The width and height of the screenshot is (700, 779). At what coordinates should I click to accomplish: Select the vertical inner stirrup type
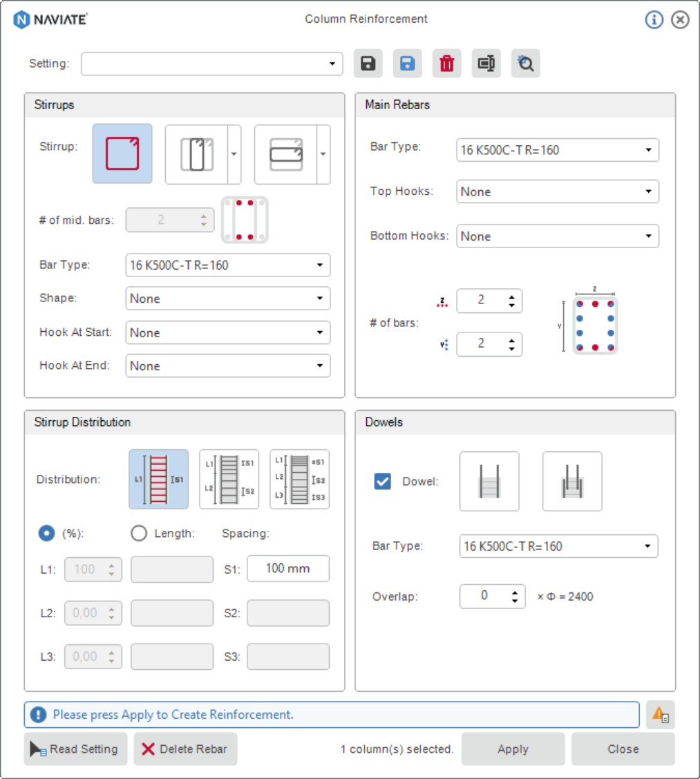click(196, 155)
